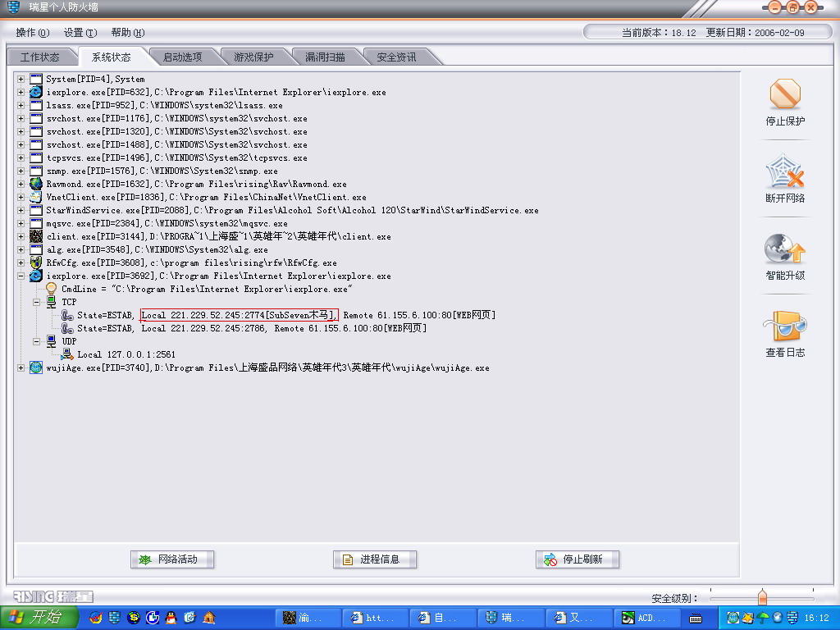Open the 帮助(H) menu
The height and width of the screenshot is (630, 840).
[128, 33]
